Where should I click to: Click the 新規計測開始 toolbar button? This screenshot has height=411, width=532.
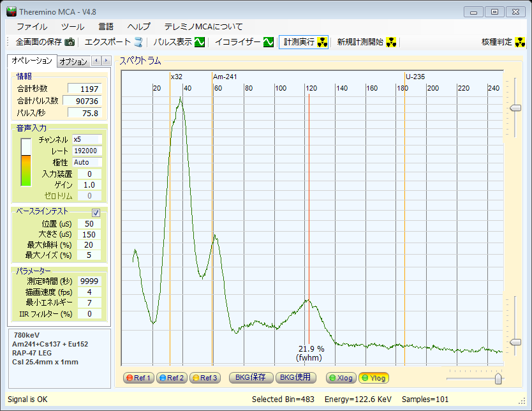(x=366, y=42)
